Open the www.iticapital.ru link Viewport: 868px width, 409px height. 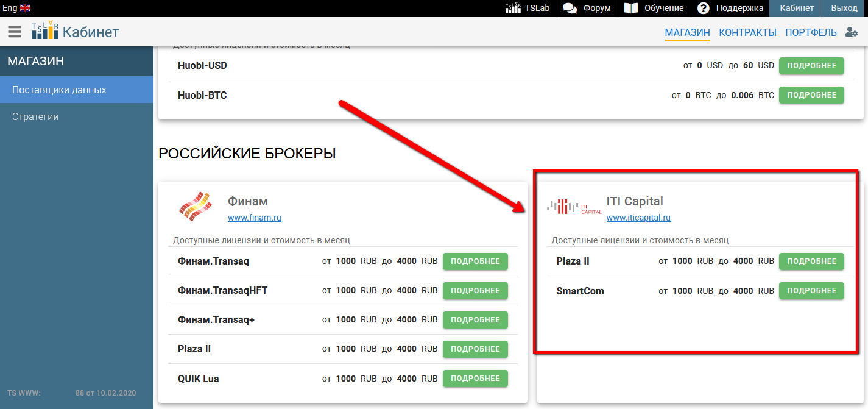click(638, 218)
